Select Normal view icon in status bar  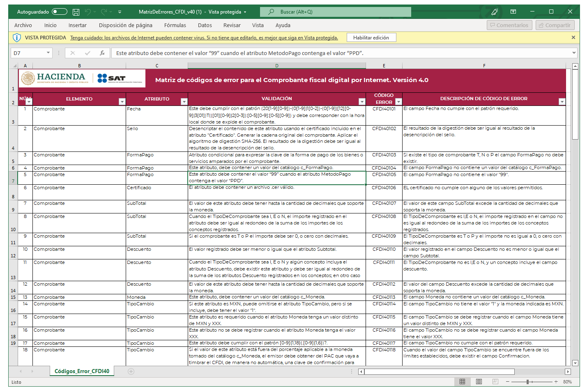pos(462,382)
